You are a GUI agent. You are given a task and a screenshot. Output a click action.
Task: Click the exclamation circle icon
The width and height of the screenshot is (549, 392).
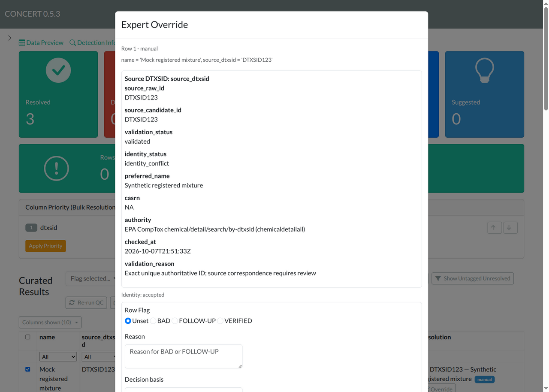(57, 169)
